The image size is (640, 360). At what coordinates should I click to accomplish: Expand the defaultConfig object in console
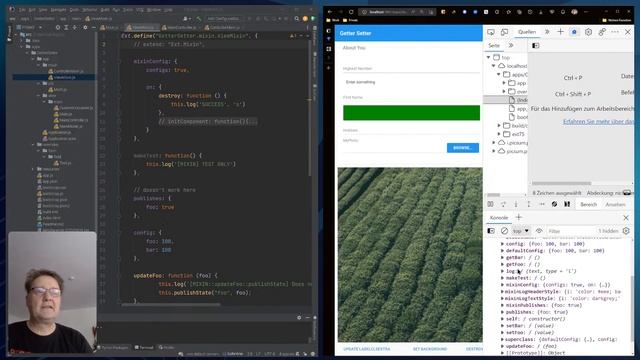coord(502,251)
